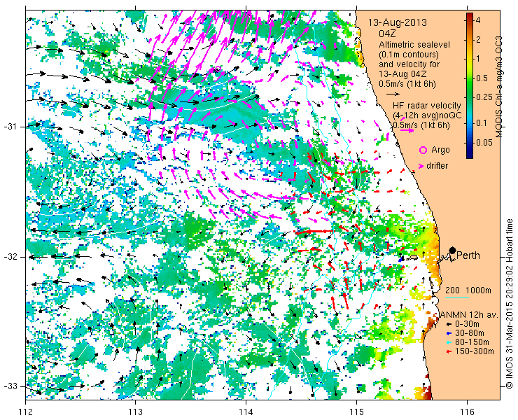Click the black Perth location dot
Screen dimensions: 518x420
[x=453, y=250]
